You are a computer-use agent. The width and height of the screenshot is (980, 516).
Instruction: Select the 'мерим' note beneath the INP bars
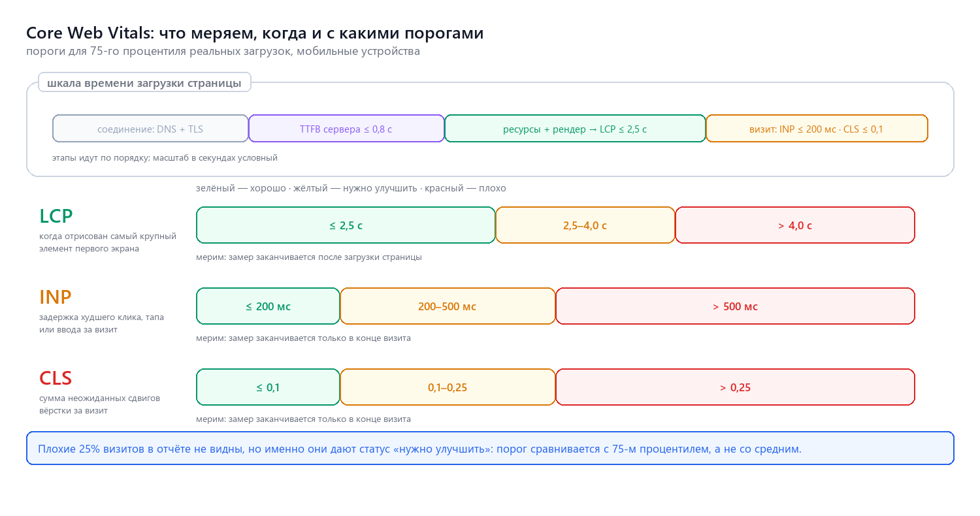(303, 338)
